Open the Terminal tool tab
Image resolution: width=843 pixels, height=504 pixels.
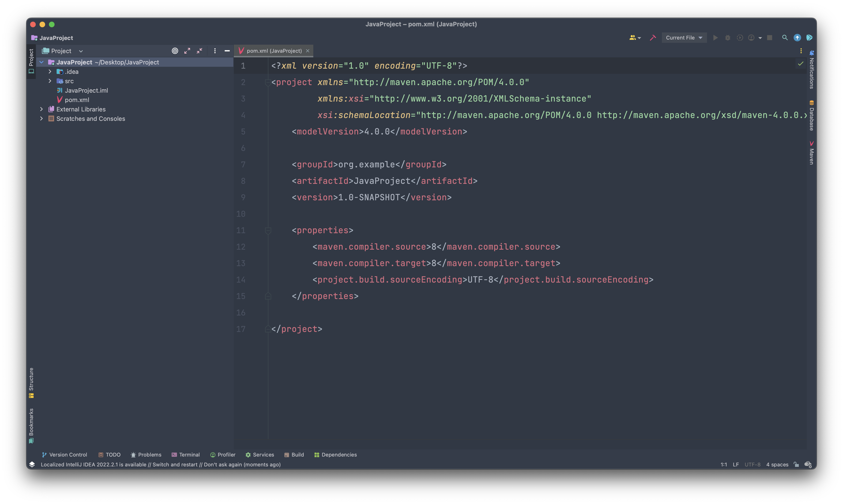point(186,454)
